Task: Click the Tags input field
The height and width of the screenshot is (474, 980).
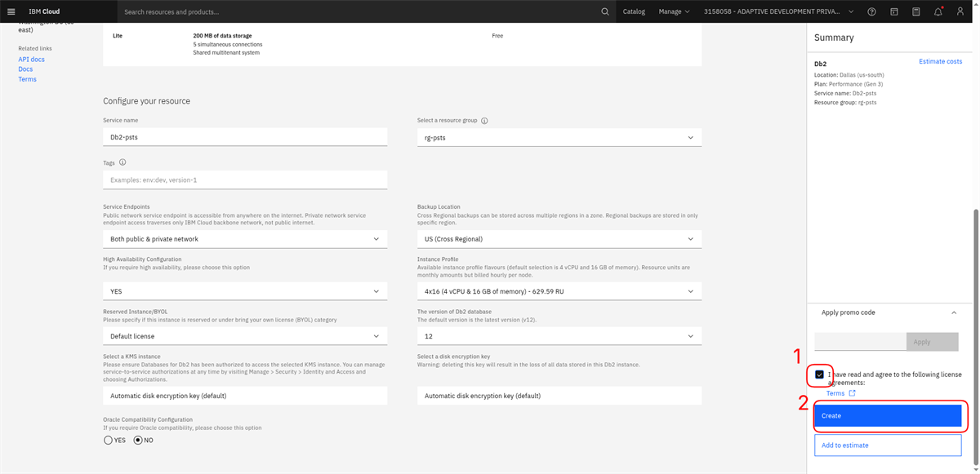Action: pos(245,179)
